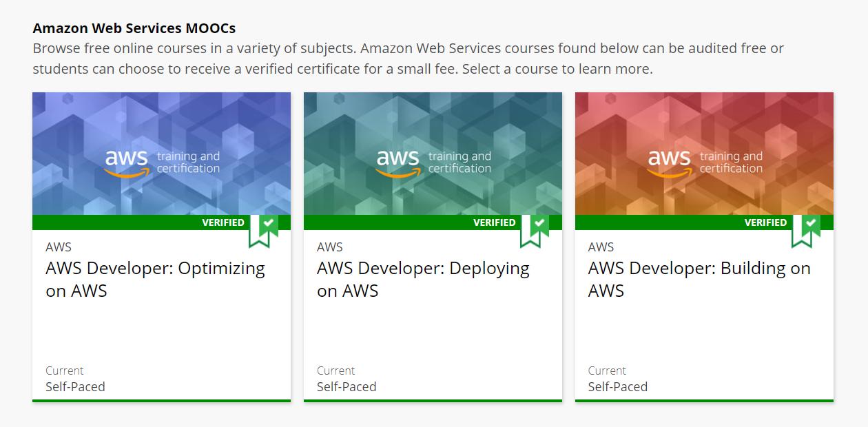Click AWS logo on blue course banner

tap(127, 162)
